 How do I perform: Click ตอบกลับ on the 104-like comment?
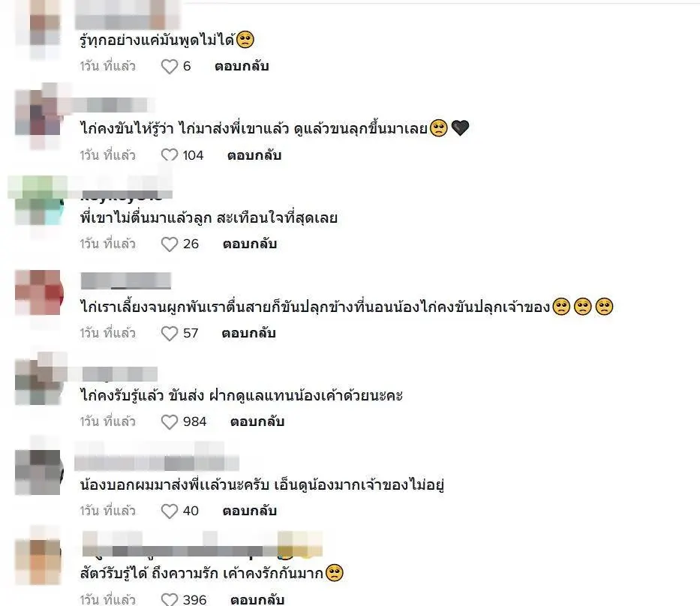click(254, 156)
